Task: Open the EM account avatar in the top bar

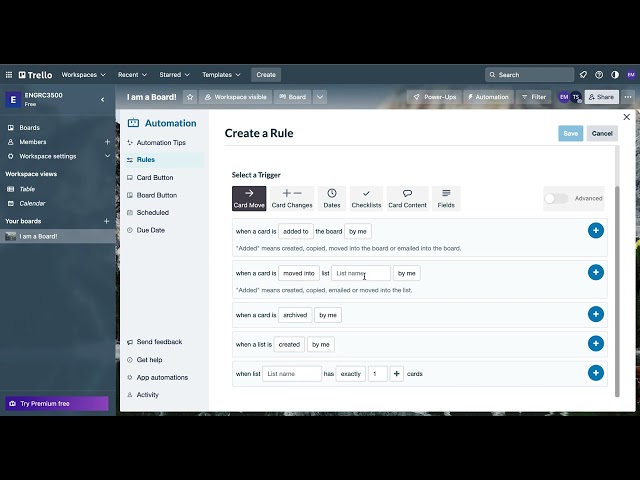Action: pyautogui.click(x=631, y=75)
